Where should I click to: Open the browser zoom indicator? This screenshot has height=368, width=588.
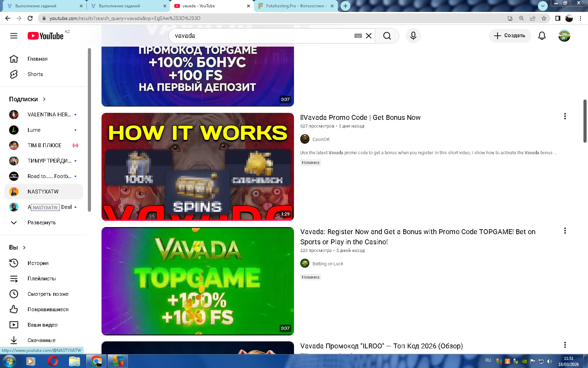[521, 18]
